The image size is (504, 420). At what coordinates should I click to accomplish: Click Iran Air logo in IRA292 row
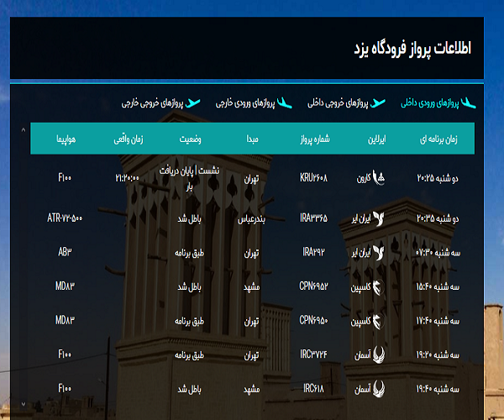[379, 253]
